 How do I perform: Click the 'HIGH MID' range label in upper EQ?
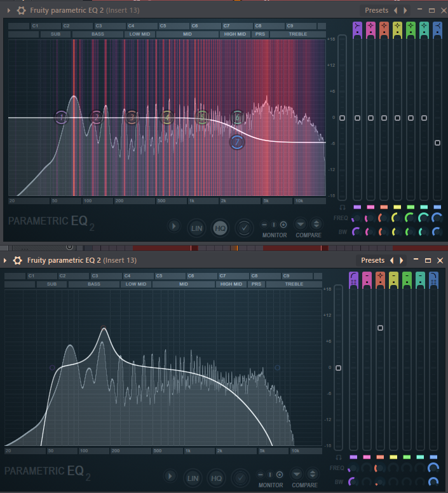tap(235, 34)
